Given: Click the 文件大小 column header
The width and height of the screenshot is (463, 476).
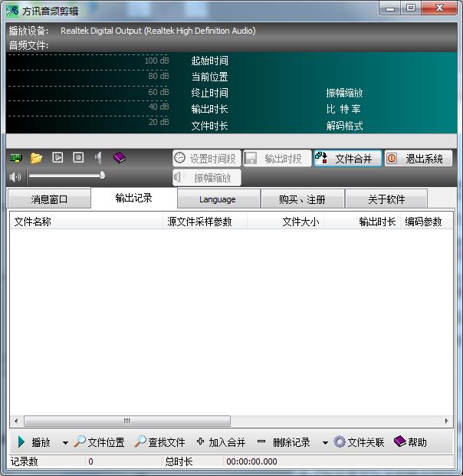Looking at the screenshot, I should 285,222.
